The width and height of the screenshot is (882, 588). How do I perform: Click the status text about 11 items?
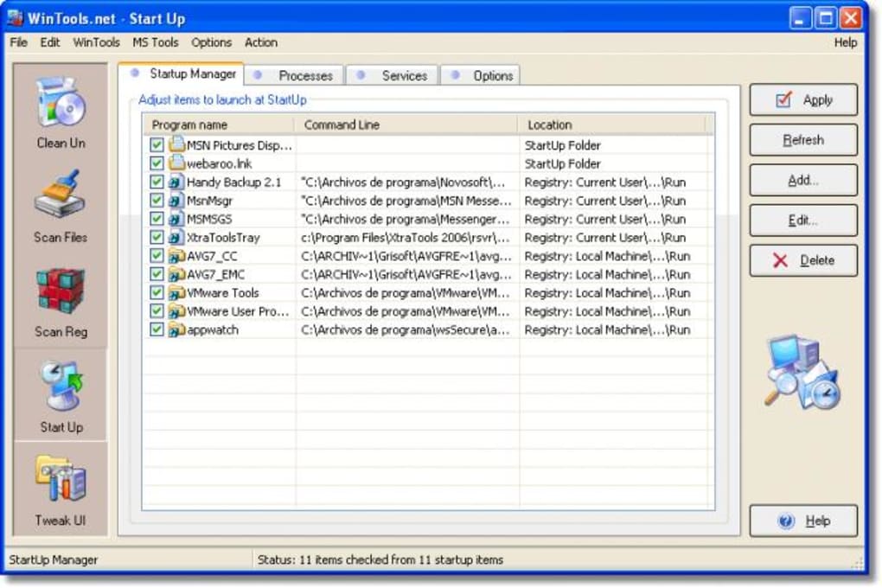pyautogui.click(x=380, y=559)
